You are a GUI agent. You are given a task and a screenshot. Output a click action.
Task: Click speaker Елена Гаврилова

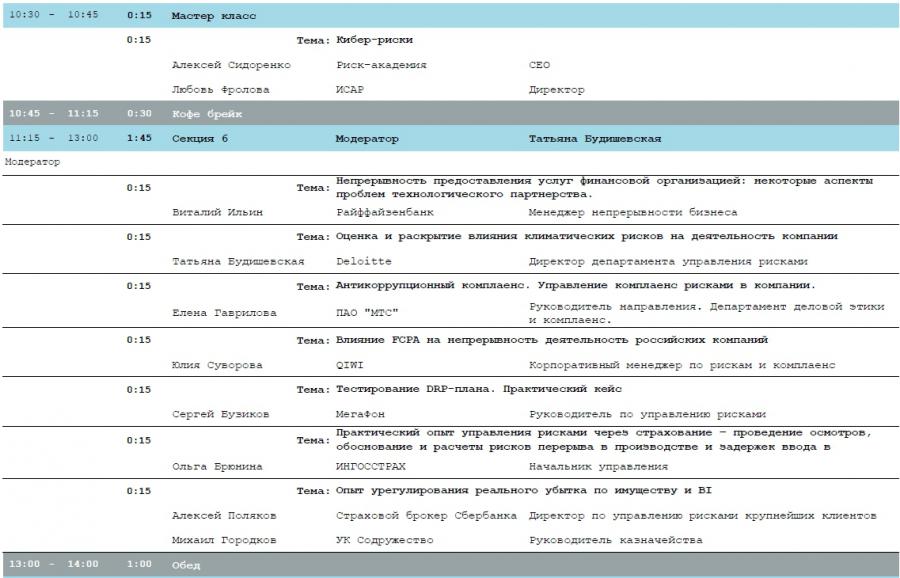click(224, 313)
